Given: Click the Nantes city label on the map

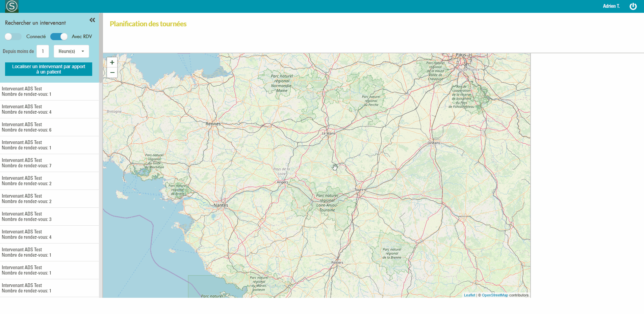Looking at the screenshot, I should click(x=221, y=205).
